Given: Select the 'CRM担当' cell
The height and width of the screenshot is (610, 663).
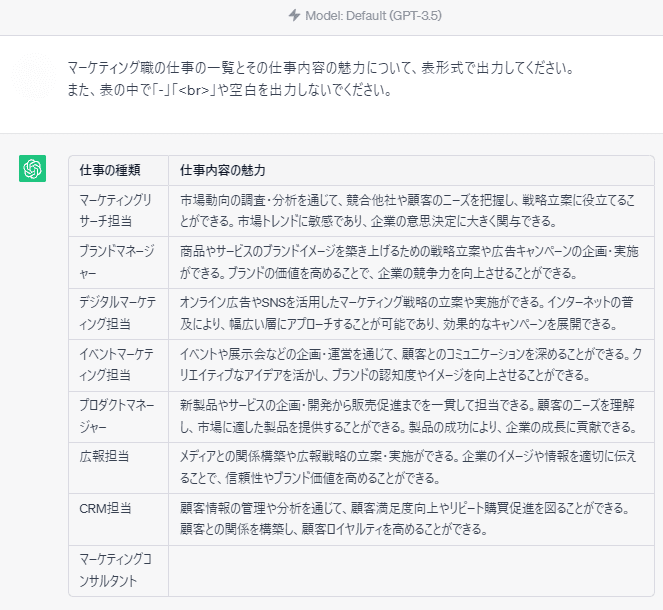Looking at the screenshot, I should pos(118,519).
